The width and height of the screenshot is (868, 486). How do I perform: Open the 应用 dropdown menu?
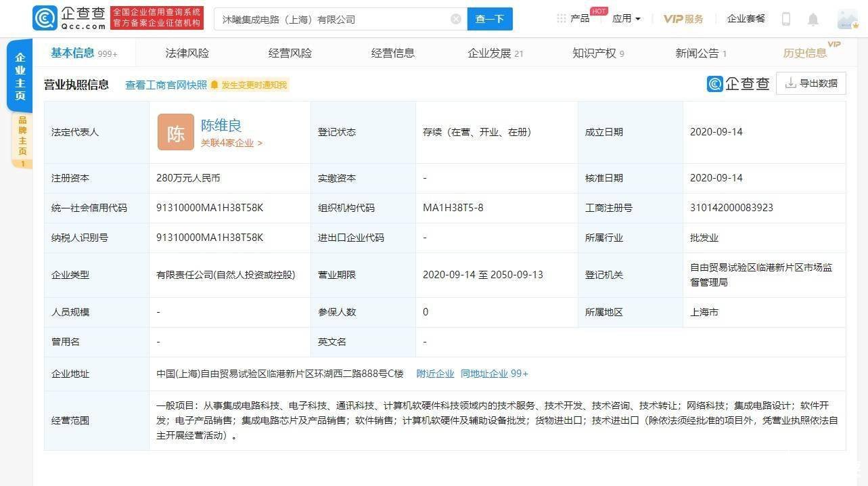click(626, 19)
